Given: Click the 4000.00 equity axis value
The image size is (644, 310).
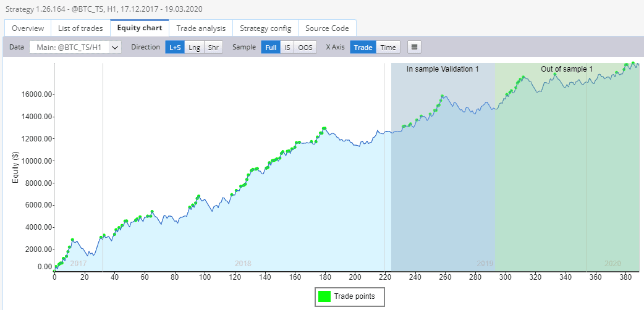Looking at the screenshot, I should [x=37, y=227].
